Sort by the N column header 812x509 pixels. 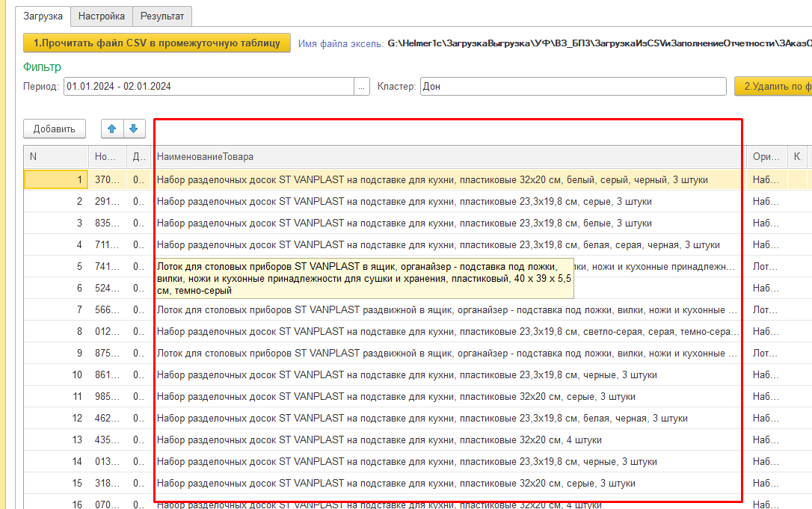(56, 157)
